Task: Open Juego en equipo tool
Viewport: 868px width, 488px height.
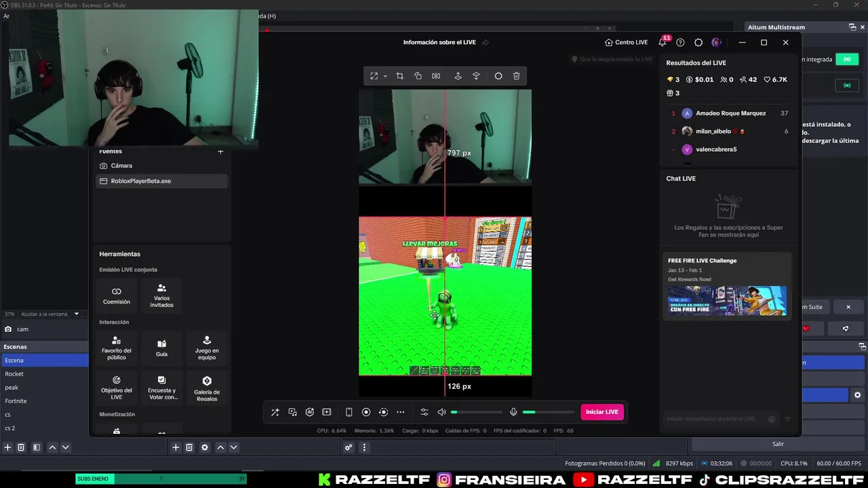Action: [207, 348]
